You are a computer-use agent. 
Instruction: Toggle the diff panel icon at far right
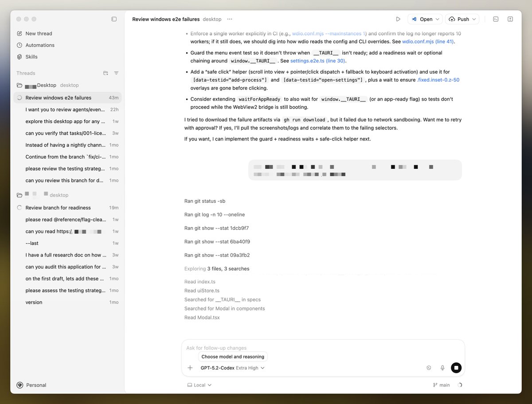click(x=510, y=19)
